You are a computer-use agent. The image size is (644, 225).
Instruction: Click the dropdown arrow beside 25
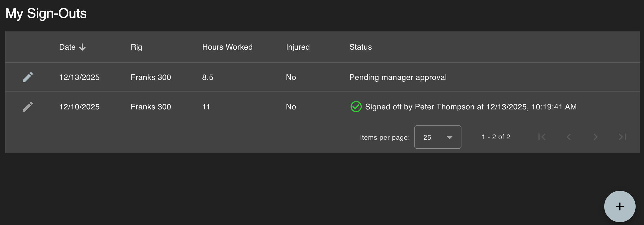(x=450, y=137)
